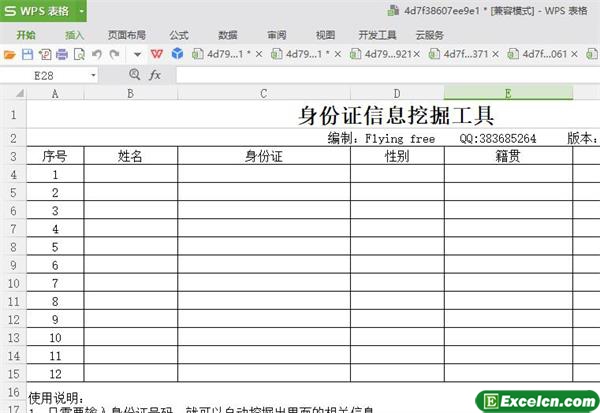Click the spreadsheet file icon on tab 4d7f...061
Image resolution: width=600 pixels, height=413 pixels.
coord(513,54)
